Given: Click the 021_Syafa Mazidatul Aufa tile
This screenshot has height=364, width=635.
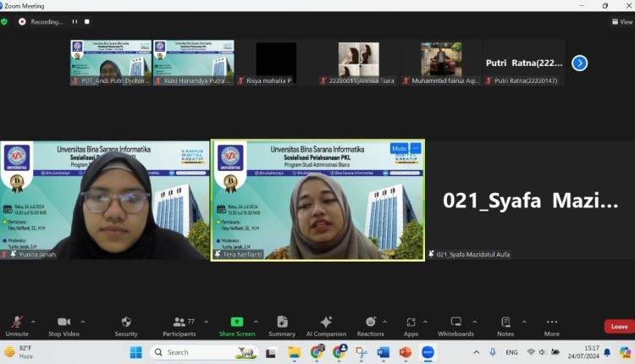Looking at the screenshot, I should 531,200.
